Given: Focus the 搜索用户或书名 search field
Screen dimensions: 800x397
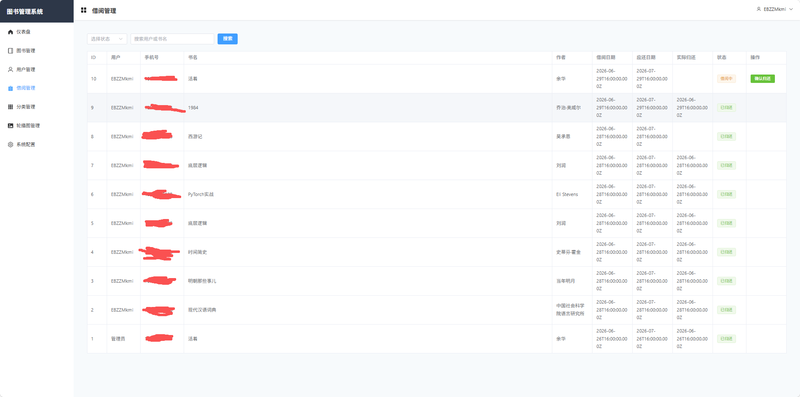Looking at the screenshot, I should 172,39.
